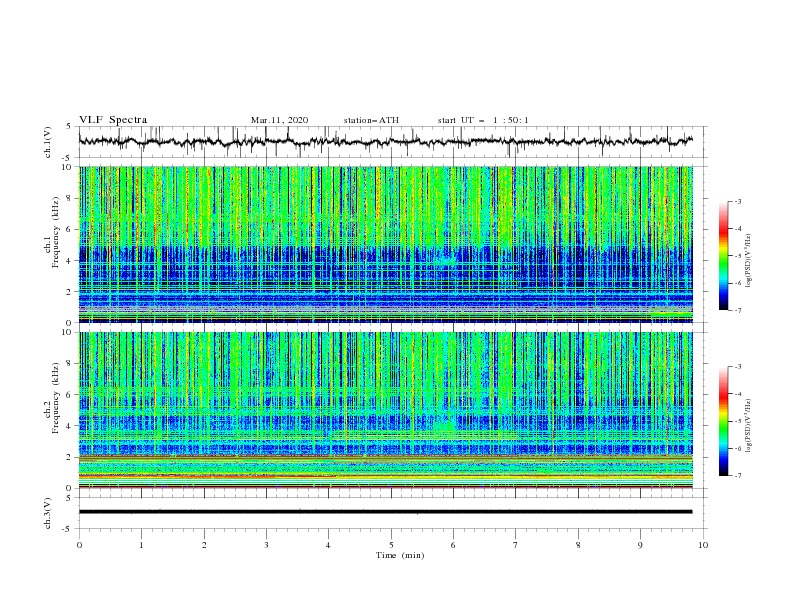Click the ch.1 voltage waveform trace
This screenshot has height=612, width=792.
[x=386, y=141]
